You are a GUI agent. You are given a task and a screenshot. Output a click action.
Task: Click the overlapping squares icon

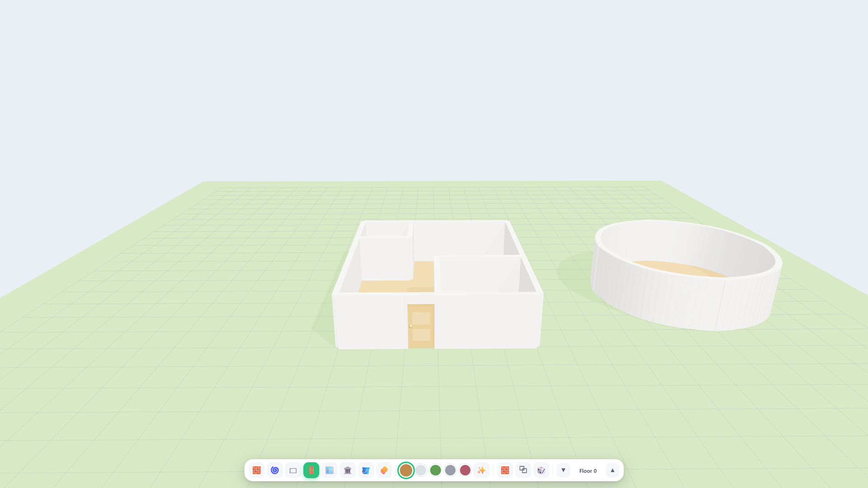[523, 470]
